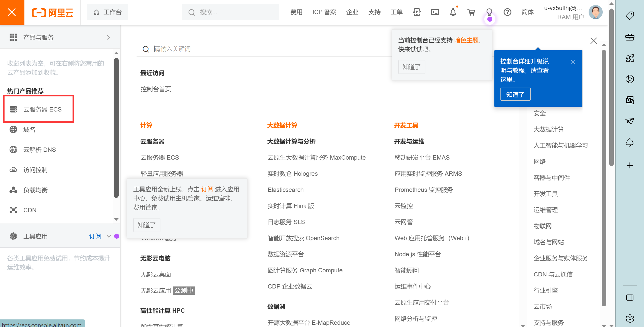
Task: Click 订阅 link inside tools tooltip
Action: coord(207,189)
